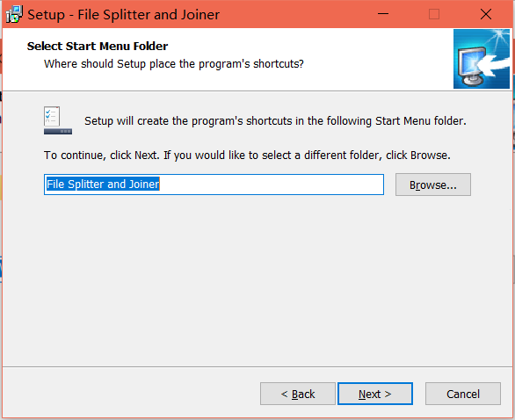Click 'Where should Setup place the program's shortcuts?' text
This screenshot has width=515, height=420.
point(174,64)
